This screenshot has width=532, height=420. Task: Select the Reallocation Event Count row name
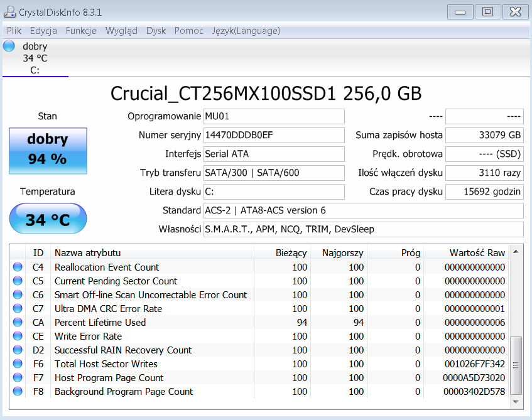coord(107,267)
